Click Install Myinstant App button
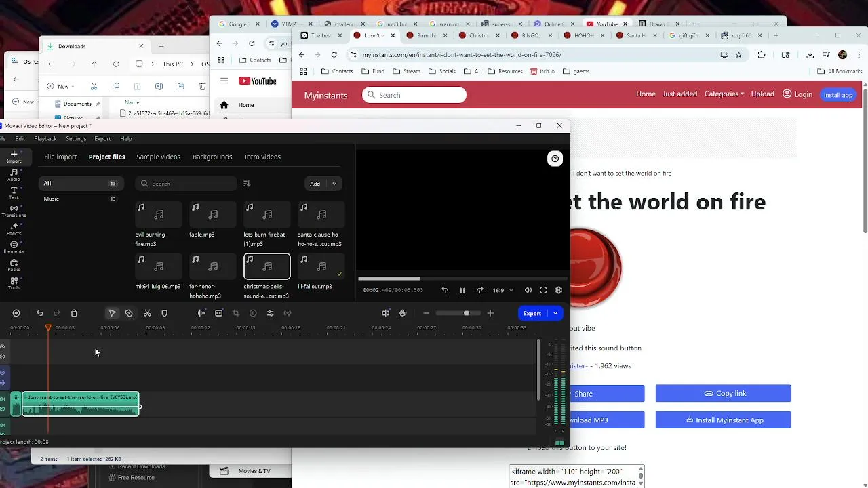 [x=724, y=420]
